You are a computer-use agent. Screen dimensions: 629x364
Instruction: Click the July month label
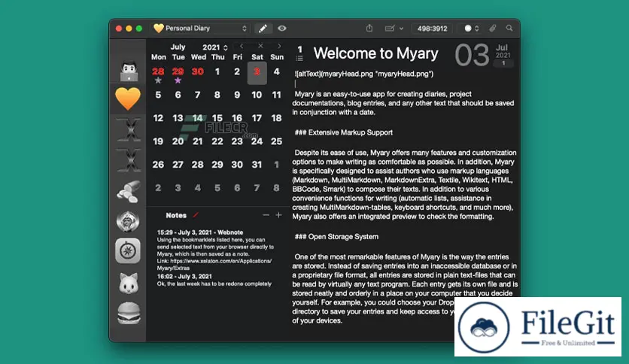point(178,47)
